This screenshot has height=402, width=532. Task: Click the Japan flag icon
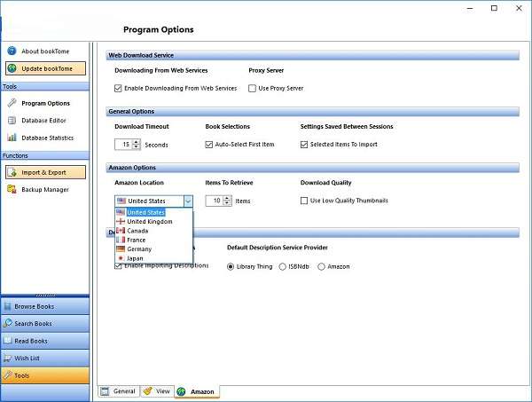(121, 258)
